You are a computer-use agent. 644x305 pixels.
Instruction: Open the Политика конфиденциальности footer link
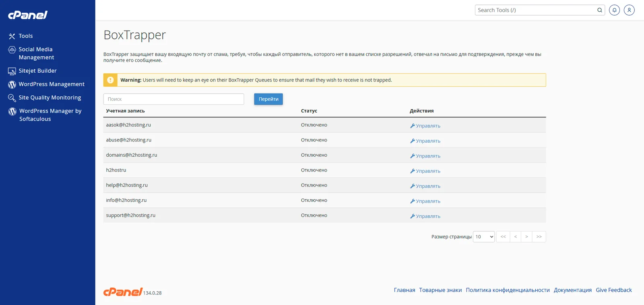508,290
